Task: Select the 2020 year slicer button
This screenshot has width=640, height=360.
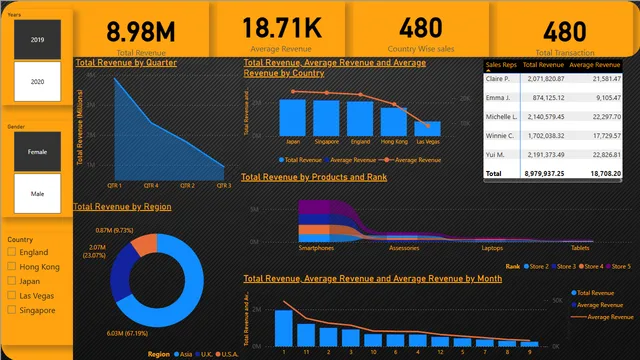Action: (37, 82)
